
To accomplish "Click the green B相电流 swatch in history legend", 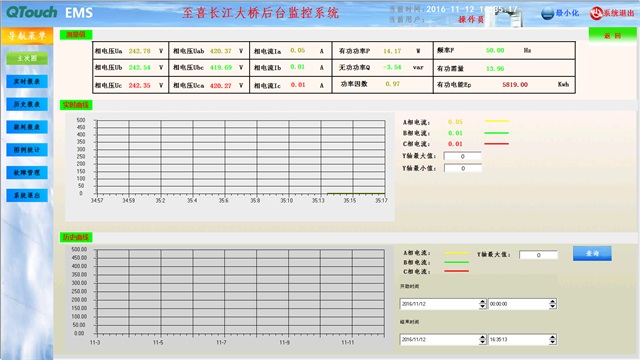I will [456, 262].
